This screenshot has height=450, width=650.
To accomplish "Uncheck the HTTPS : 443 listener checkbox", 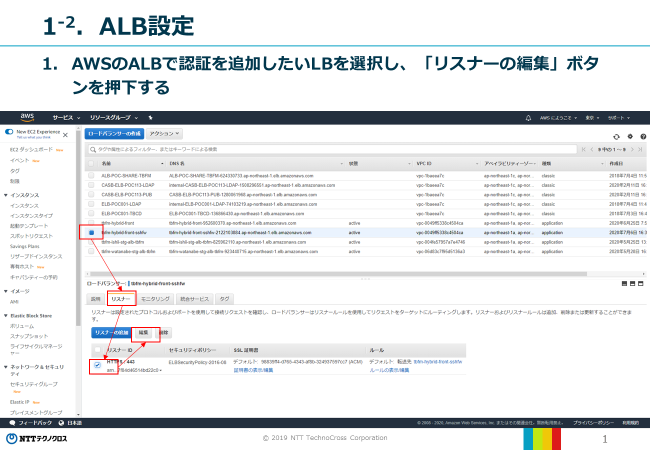I will coord(97,365).
